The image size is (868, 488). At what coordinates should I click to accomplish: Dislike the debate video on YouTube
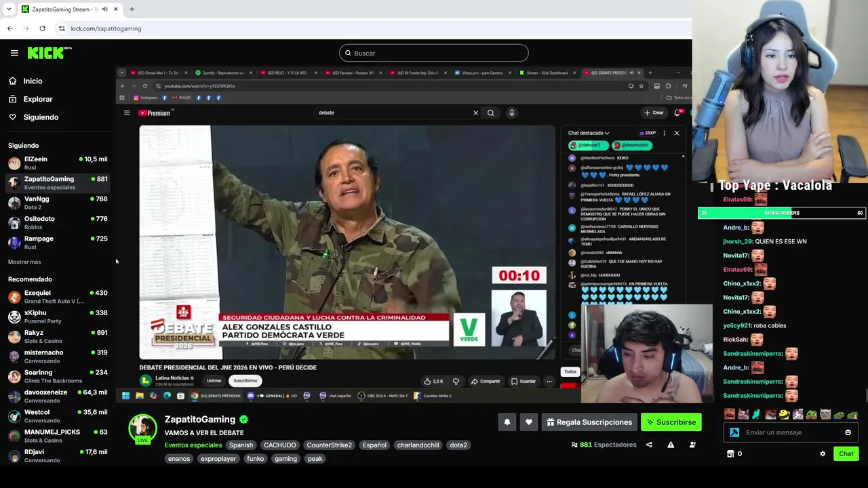point(456,381)
